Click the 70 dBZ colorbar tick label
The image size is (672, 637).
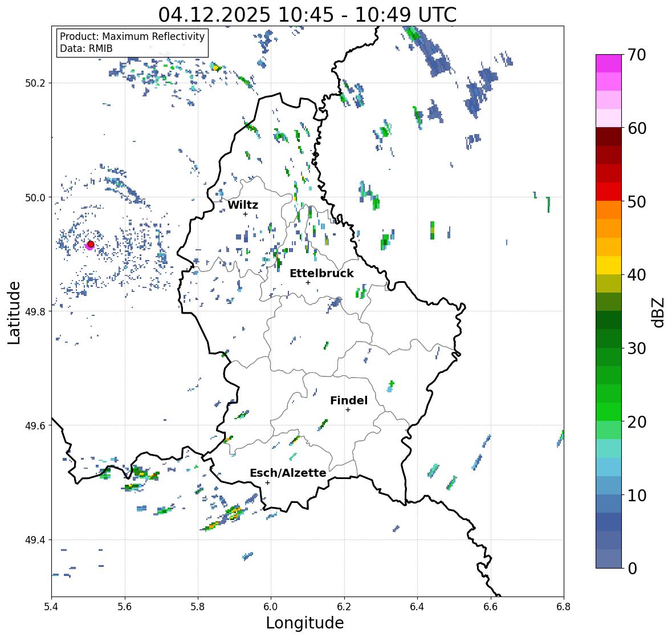click(x=637, y=55)
